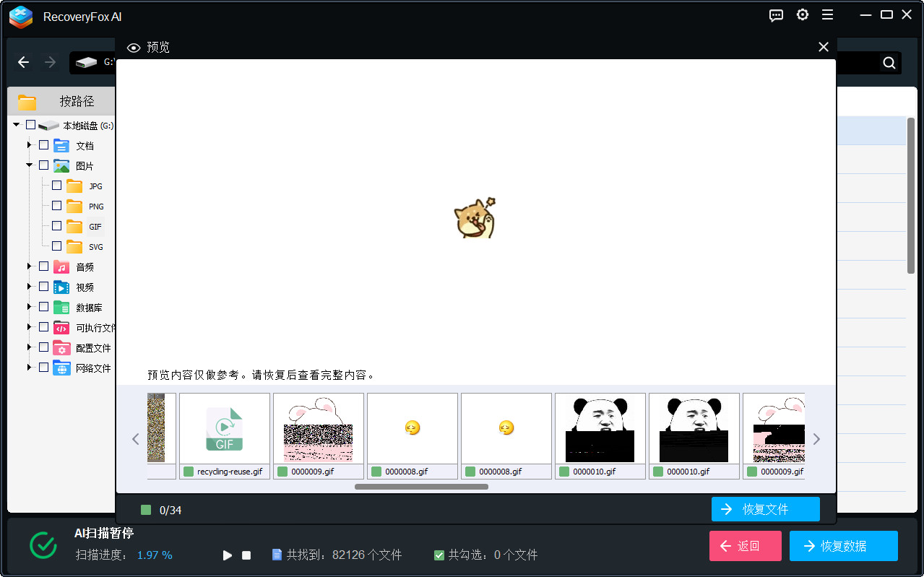Click the 预览 eye icon in the preview panel
The width and height of the screenshot is (924, 577).
pyautogui.click(x=134, y=47)
